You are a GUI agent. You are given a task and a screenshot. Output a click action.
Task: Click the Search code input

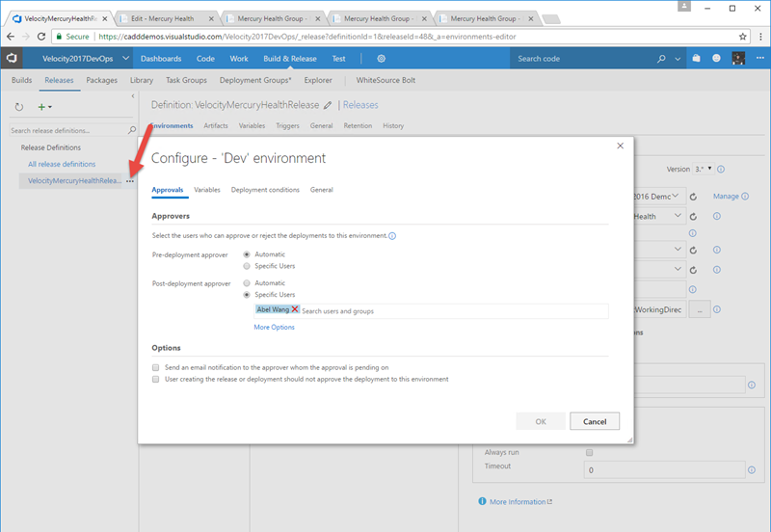tap(583, 59)
